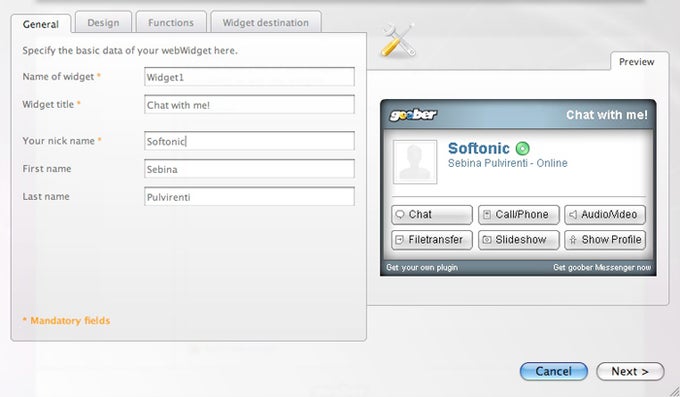This screenshot has width=680, height=397.
Task: Click the Chat button in preview
Action: coord(432,214)
